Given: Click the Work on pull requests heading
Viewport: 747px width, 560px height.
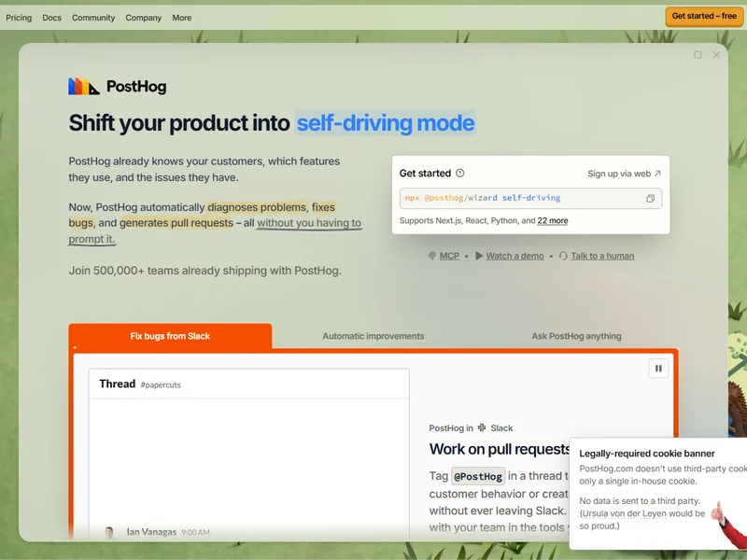Looking at the screenshot, I should (x=500, y=449).
